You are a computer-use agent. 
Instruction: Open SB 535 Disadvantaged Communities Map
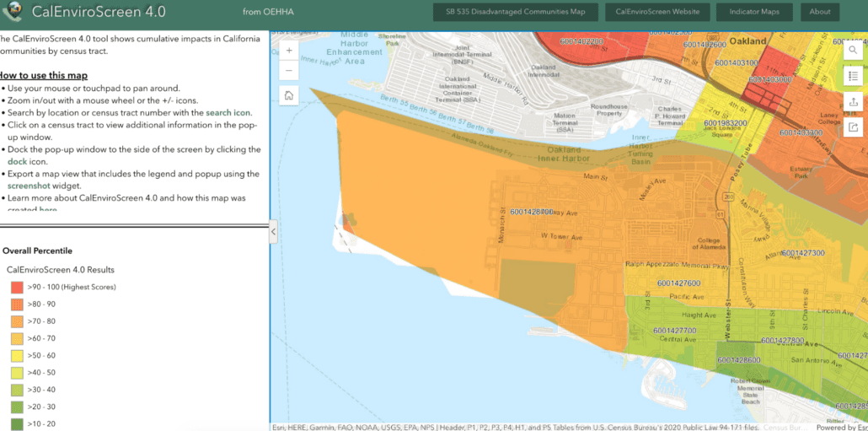pos(516,12)
